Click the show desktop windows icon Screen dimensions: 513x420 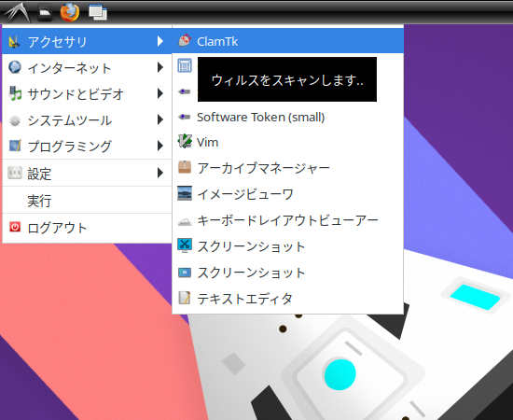point(98,12)
